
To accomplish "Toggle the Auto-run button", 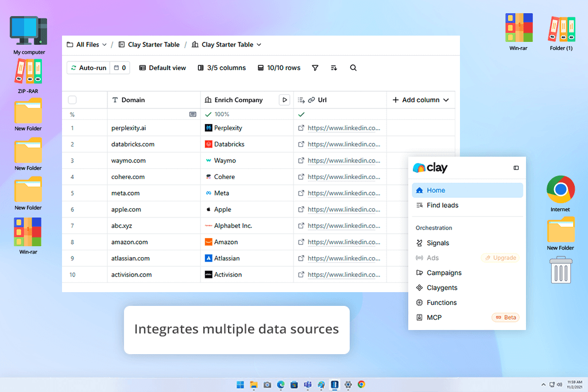I will pyautogui.click(x=88, y=68).
